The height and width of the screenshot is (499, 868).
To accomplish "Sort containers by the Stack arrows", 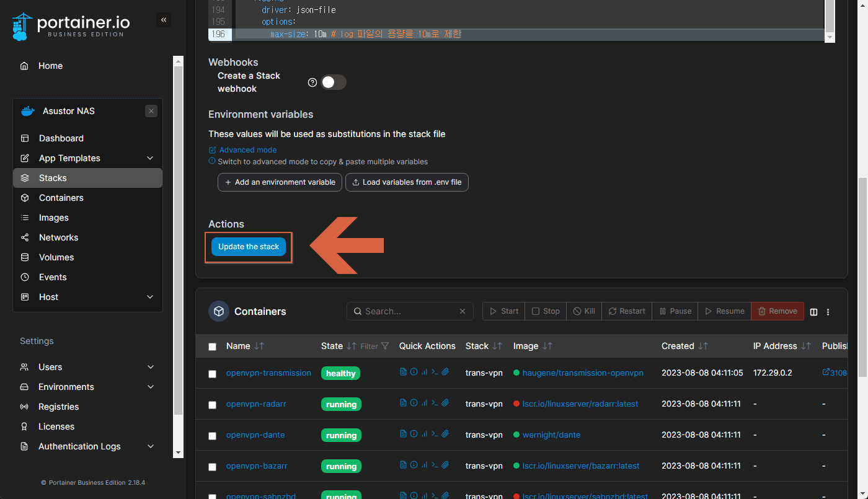I will (x=497, y=346).
